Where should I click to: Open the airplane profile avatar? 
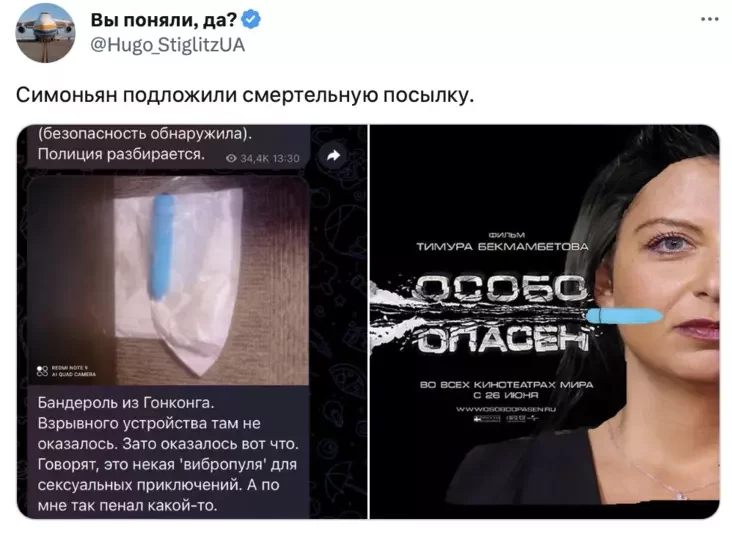(45, 33)
